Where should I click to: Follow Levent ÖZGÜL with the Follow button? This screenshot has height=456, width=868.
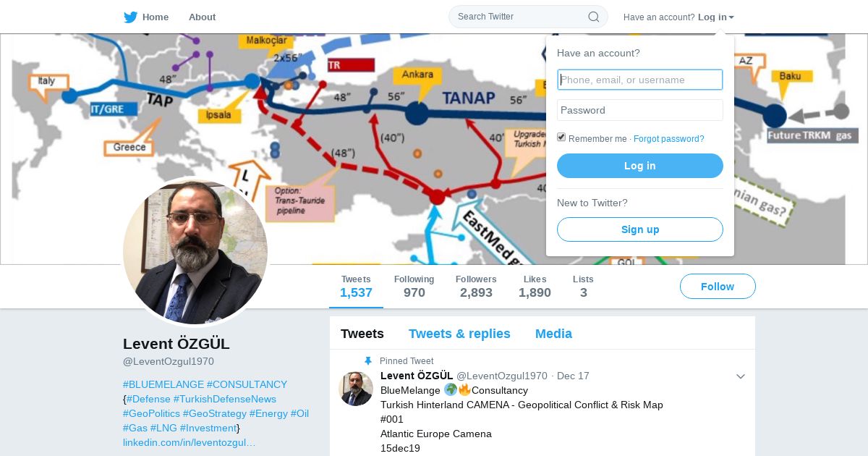718,287
